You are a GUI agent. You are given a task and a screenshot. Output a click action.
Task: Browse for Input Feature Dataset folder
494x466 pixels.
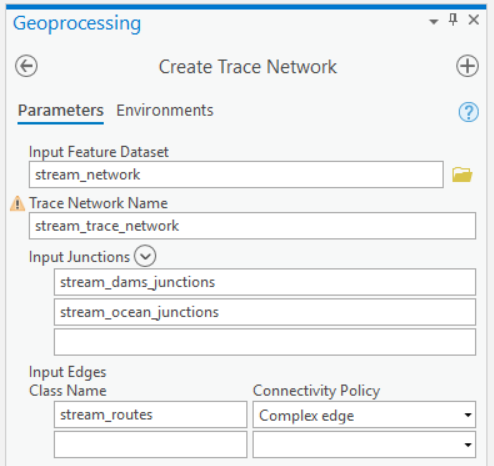point(462,175)
